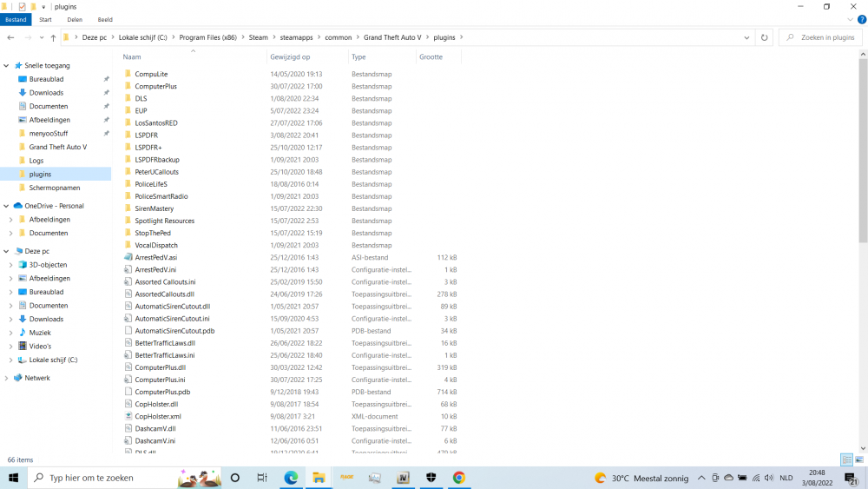Select the BetterTrafficLaws.ini file
Image resolution: width=868 pixels, height=489 pixels.
pos(164,355)
